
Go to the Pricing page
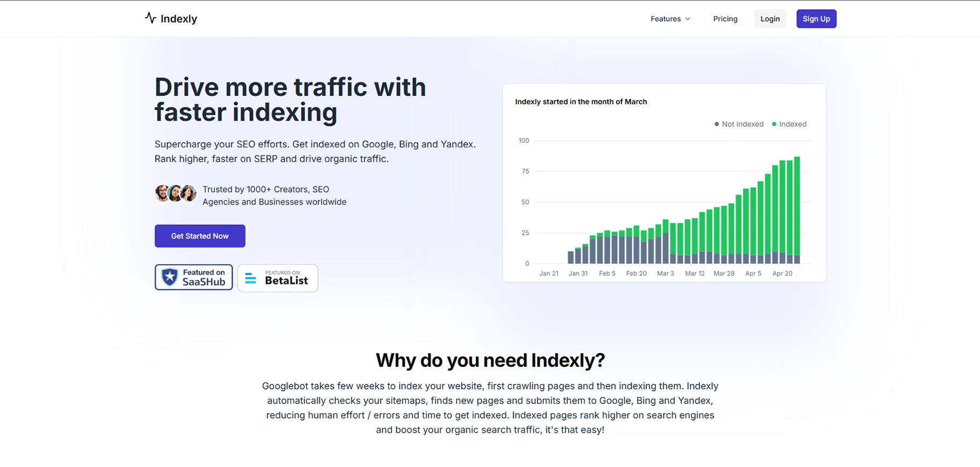(725, 19)
